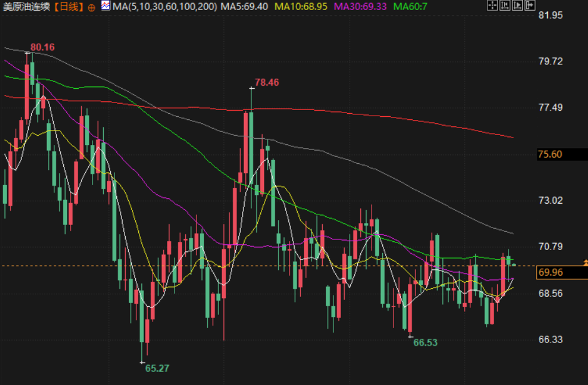Click the current price tag 69.96

(551, 272)
